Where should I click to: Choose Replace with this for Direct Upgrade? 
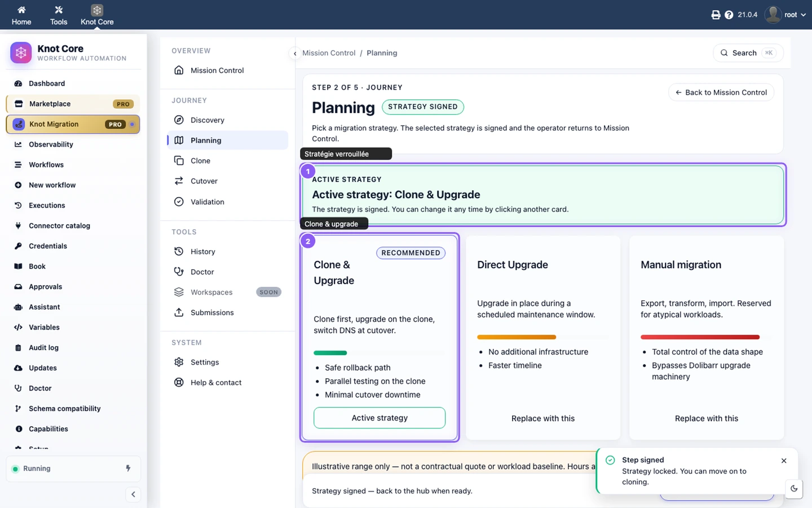pos(543,418)
